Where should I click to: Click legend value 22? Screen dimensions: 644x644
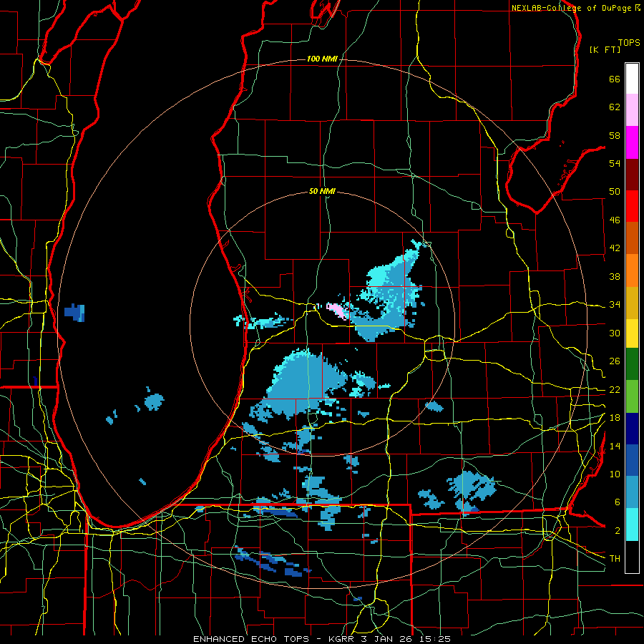click(615, 389)
